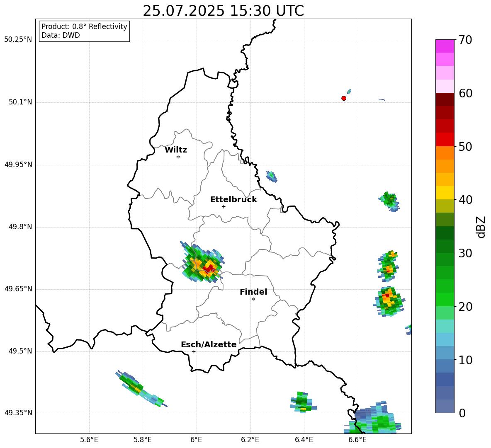The height and width of the screenshot is (448, 491).
Task: Click the magenta top segment of colorbar
Action: (445, 46)
